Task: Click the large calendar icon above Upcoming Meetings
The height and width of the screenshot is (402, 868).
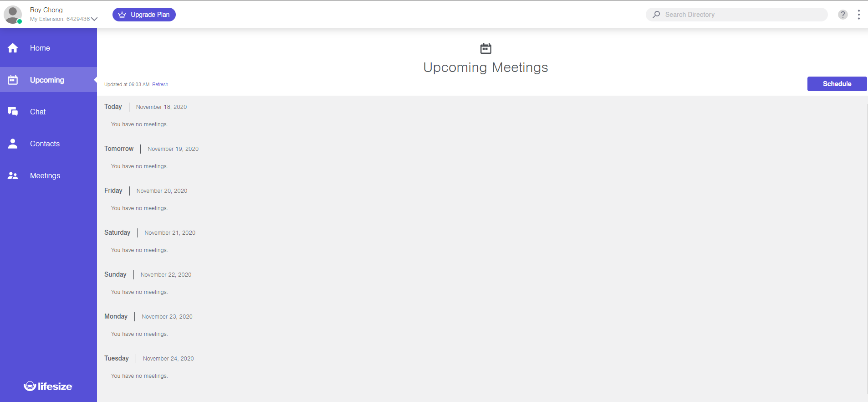Action: click(x=486, y=48)
